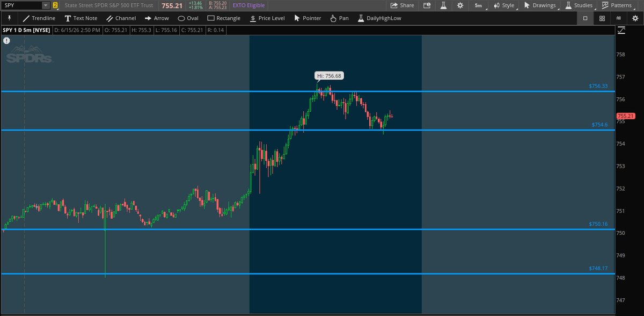Click the +13.46 price change value
The image size is (644, 316).
195,3
